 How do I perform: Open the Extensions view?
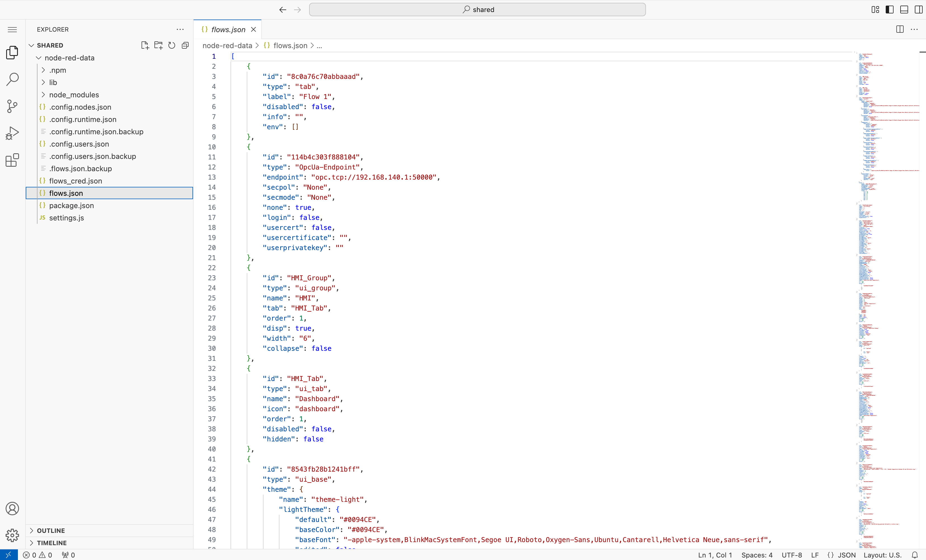[x=12, y=160]
